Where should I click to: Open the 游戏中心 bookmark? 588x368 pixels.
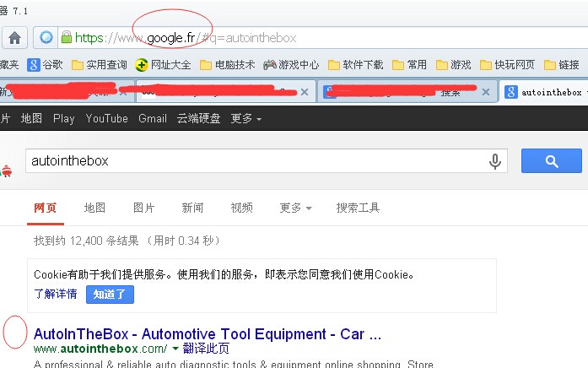point(291,64)
